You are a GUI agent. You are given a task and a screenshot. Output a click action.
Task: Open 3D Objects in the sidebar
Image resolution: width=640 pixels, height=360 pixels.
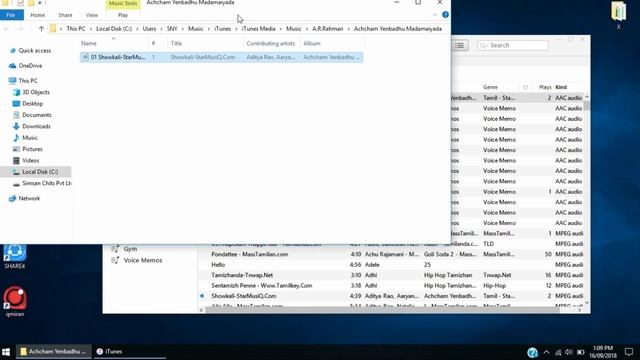click(36, 92)
